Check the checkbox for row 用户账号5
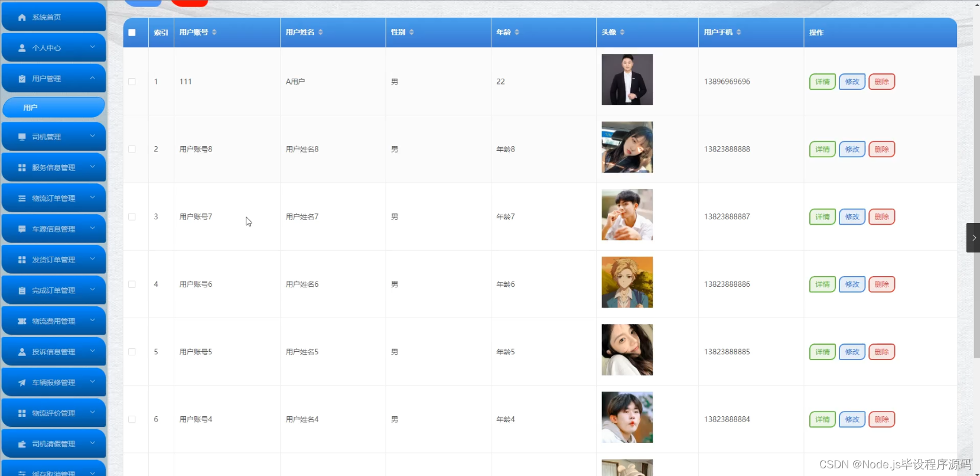The image size is (980, 476). coord(132,352)
